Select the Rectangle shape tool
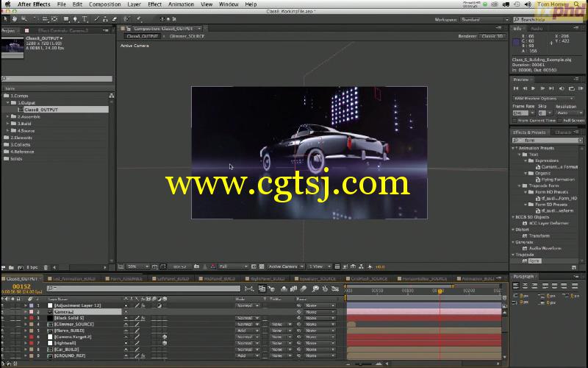Image resolution: width=588 pixels, height=368 pixels. coord(66,19)
